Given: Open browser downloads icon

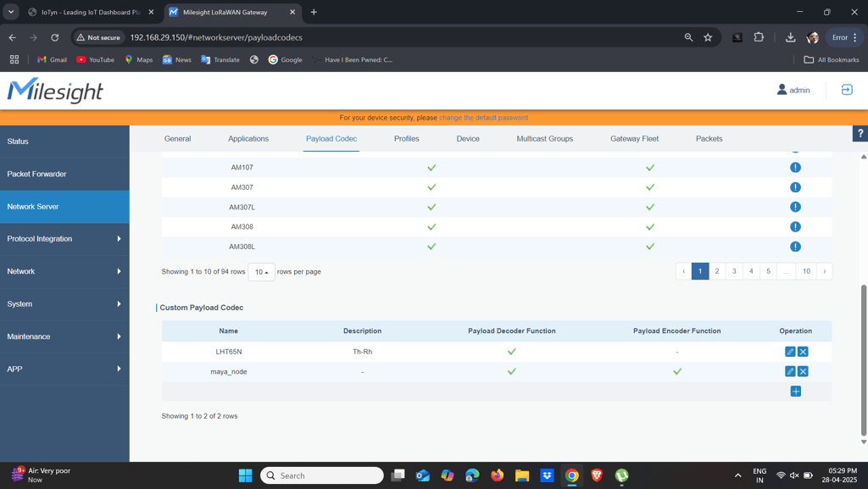Looking at the screenshot, I should [x=790, y=37].
